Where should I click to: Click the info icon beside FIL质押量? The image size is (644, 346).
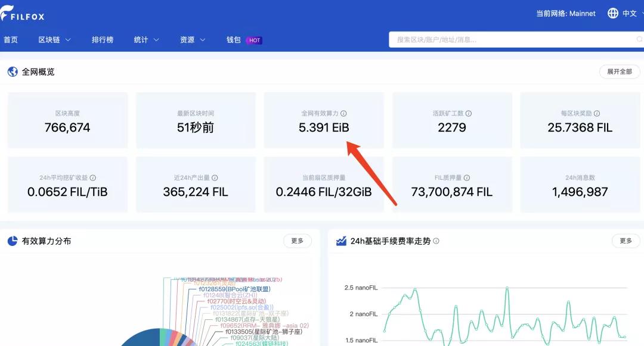pos(467,177)
